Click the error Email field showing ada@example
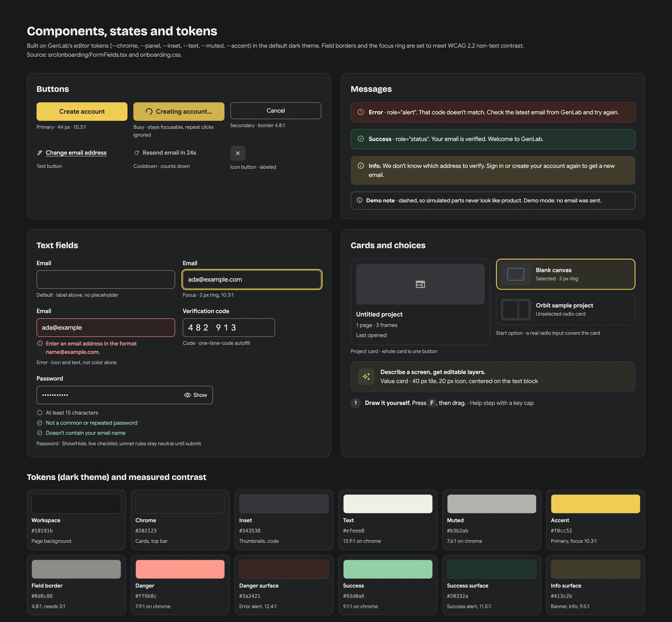This screenshot has height=622, width=672. [106, 327]
